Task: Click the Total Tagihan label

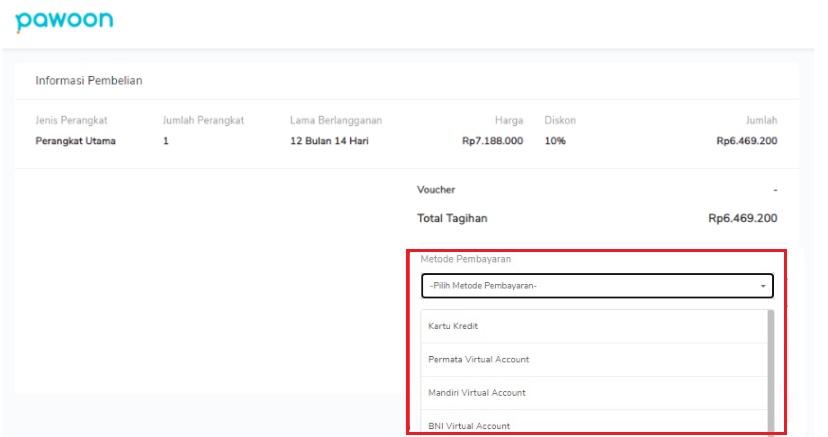Action: point(452,218)
